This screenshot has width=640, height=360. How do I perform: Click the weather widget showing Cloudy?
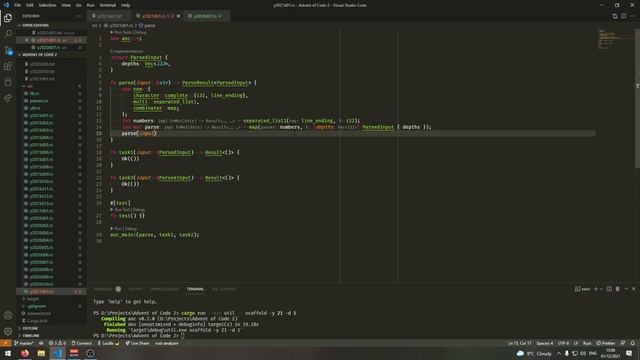pyautogui.click(x=534, y=353)
